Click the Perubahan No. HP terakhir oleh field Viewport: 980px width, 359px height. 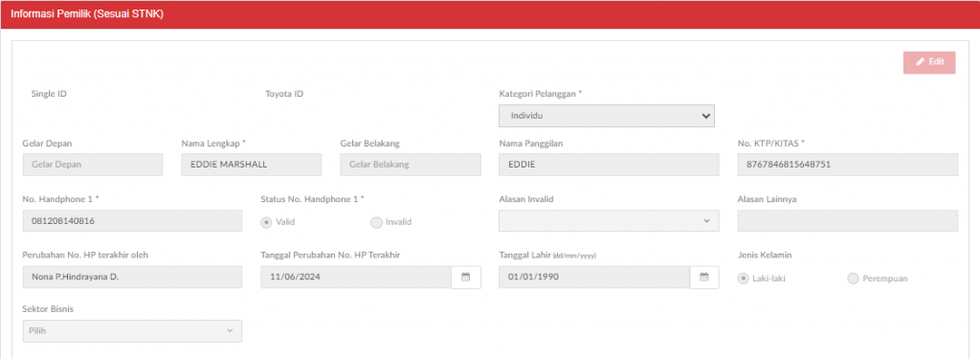pos(132,277)
